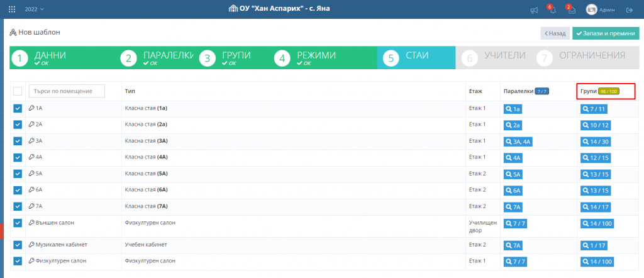
Task: Open 14 / 100 groups in Външен салон row
Action: pos(597,224)
